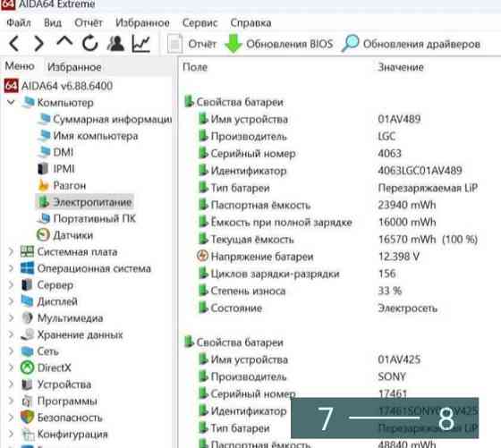Open the Отчет menu
Screen dimensions: 501x448
coord(89,23)
